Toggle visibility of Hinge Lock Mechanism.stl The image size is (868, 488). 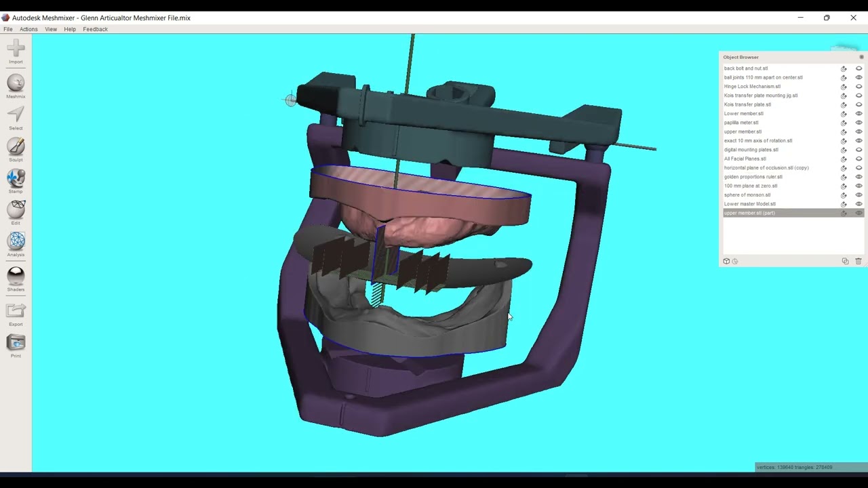(859, 87)
